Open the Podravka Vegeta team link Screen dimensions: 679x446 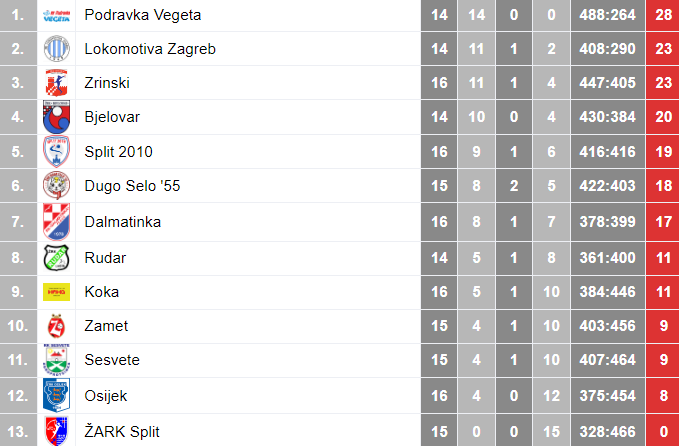142,15
